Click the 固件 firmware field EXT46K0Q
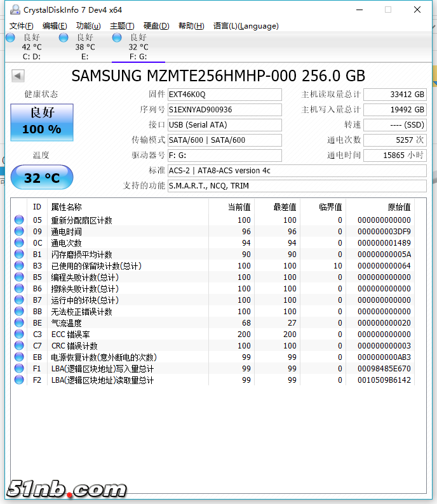Viewport: 437px width, 504px height. click(x=224, y=95)
